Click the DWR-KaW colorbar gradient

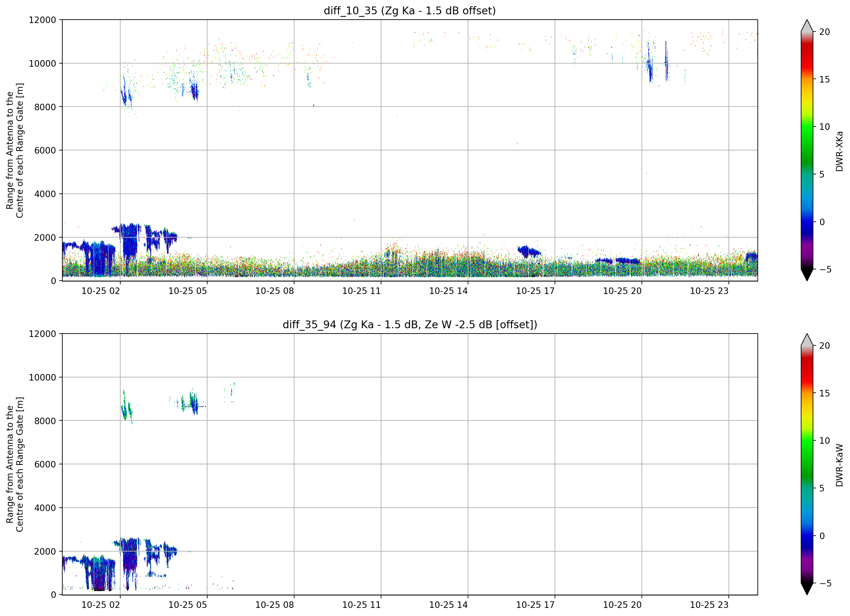pos(807,464)
